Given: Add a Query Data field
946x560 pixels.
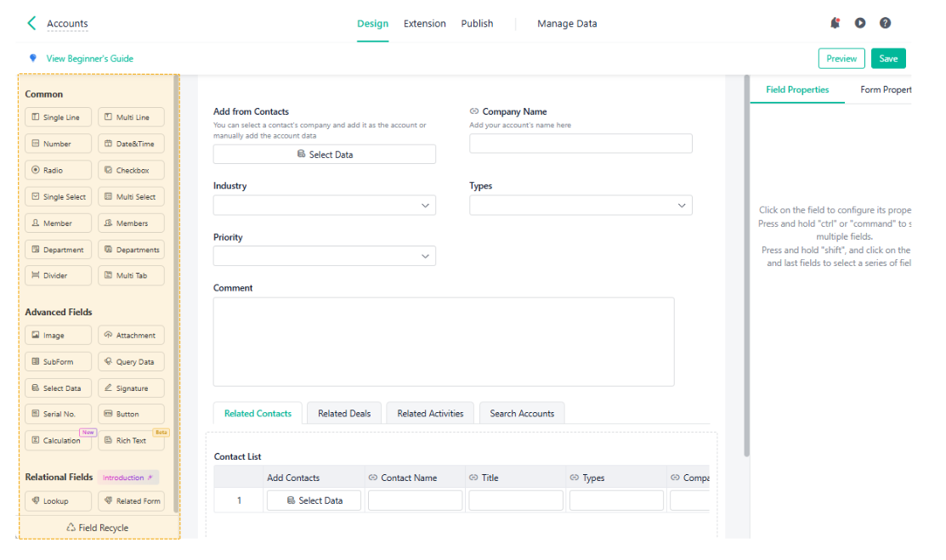Looking at the screenshot, I should point(131,361).
